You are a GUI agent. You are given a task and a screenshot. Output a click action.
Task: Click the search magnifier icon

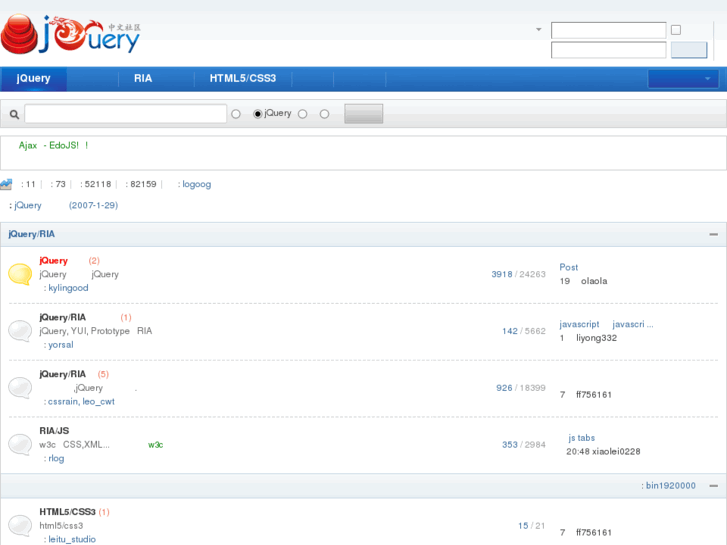[14, 114]
